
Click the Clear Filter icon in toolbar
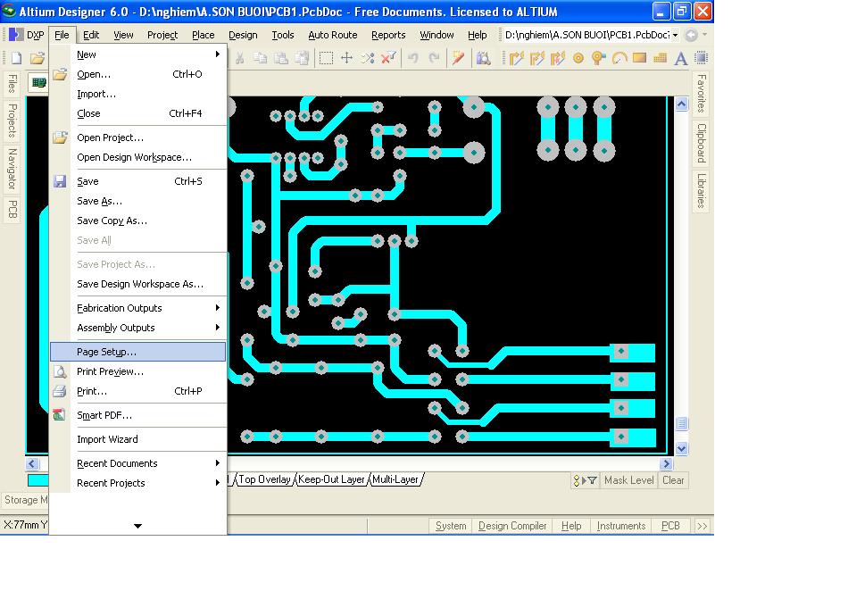tap(388, 58)
